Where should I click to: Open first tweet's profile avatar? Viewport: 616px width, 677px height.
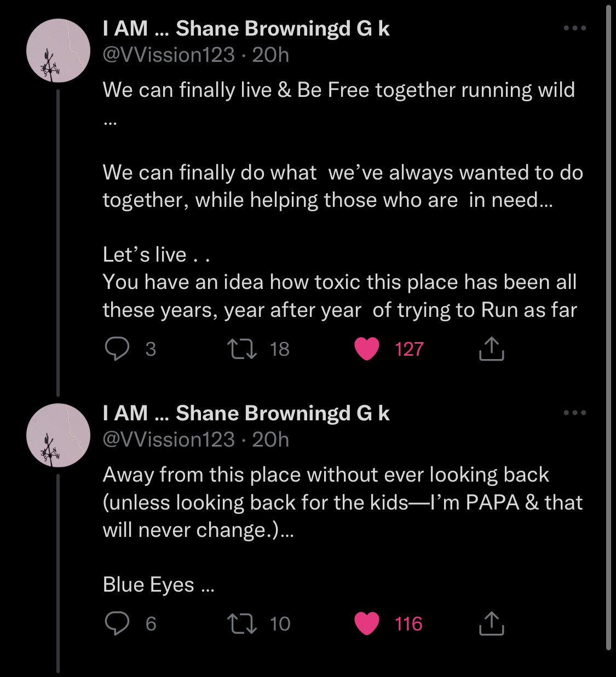click(x=58, y=50)
